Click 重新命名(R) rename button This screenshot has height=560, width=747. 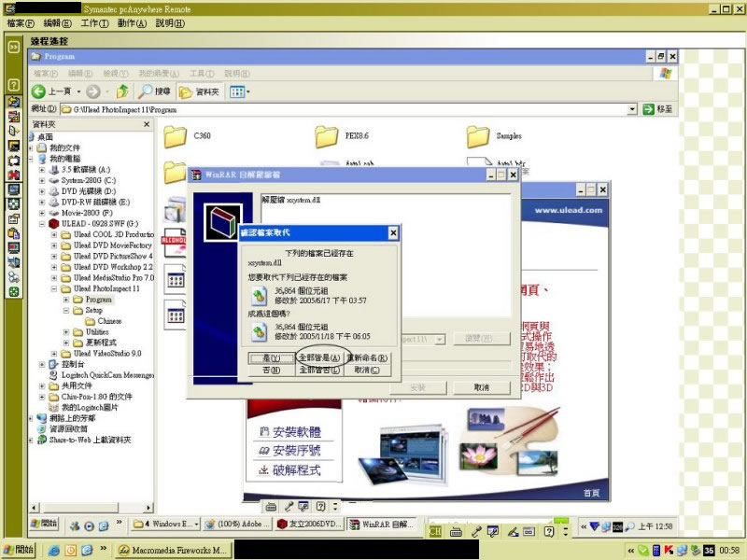point(367,357)
